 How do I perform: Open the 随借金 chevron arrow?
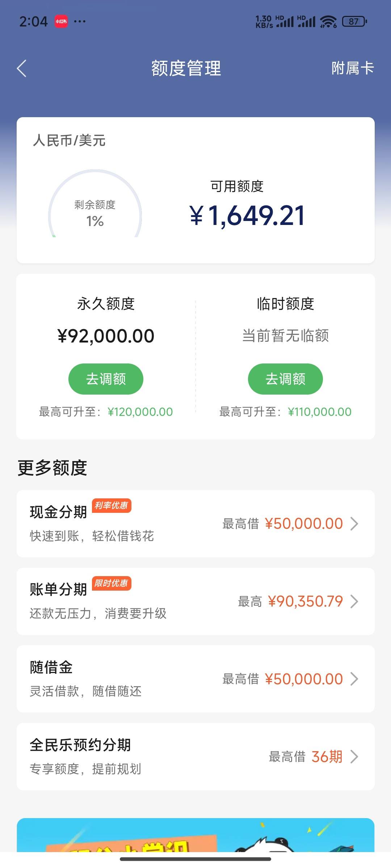point(354,679)
